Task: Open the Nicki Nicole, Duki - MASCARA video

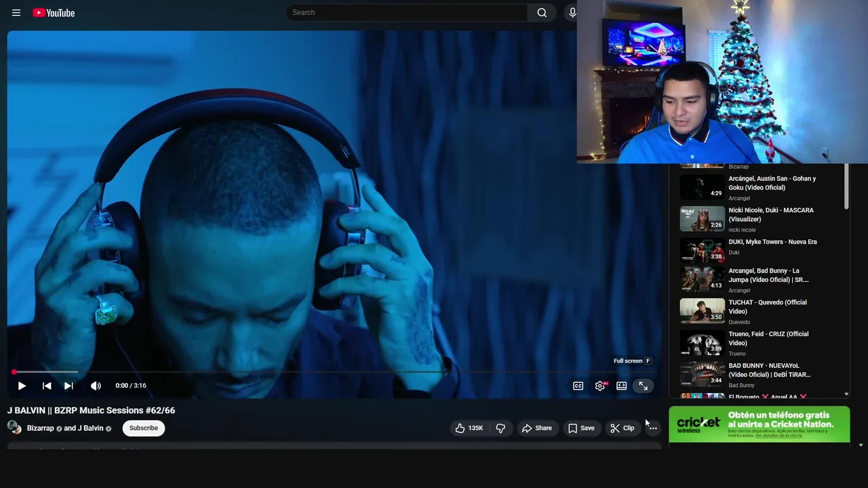Action: [771, 214]
